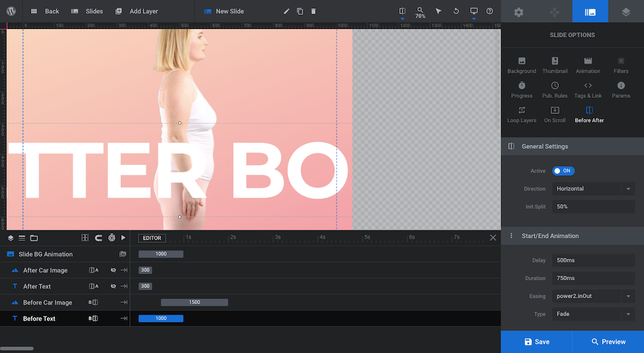Edit the Init Split 50% field
The width and height of the screenshot is (644, 353).
point(594,207)
